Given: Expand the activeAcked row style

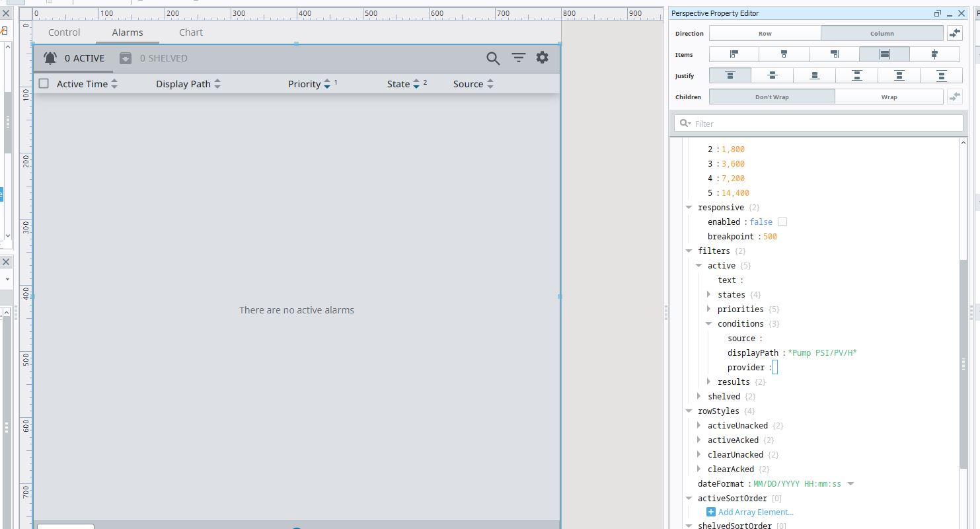Looking at the screenshot, I should click(698, 440).
